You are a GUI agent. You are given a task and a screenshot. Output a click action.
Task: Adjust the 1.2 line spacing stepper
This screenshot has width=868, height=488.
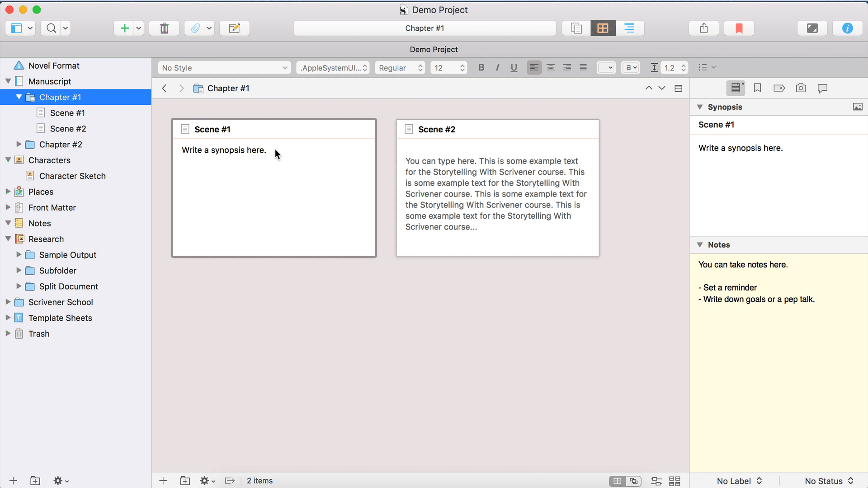[x=684, y=68]
